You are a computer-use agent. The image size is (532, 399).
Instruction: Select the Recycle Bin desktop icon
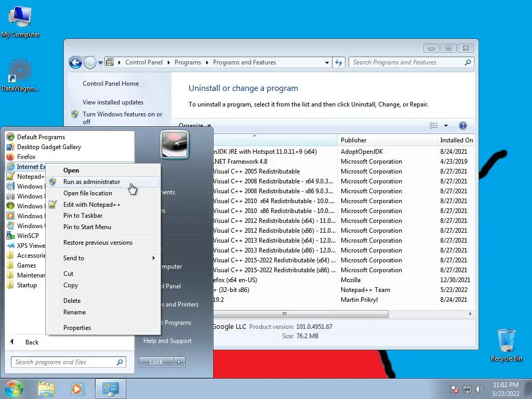tap(506, 345)
